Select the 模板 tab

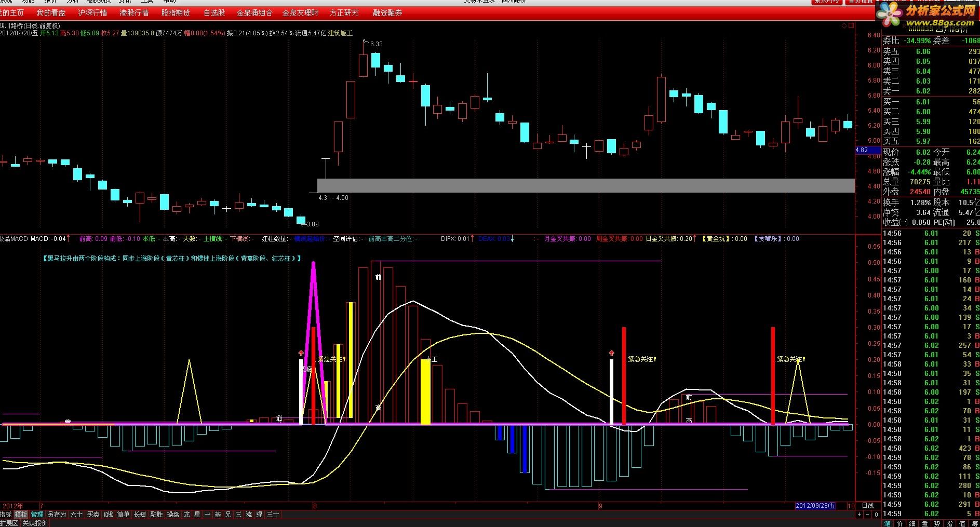click(x=21, y=515)
